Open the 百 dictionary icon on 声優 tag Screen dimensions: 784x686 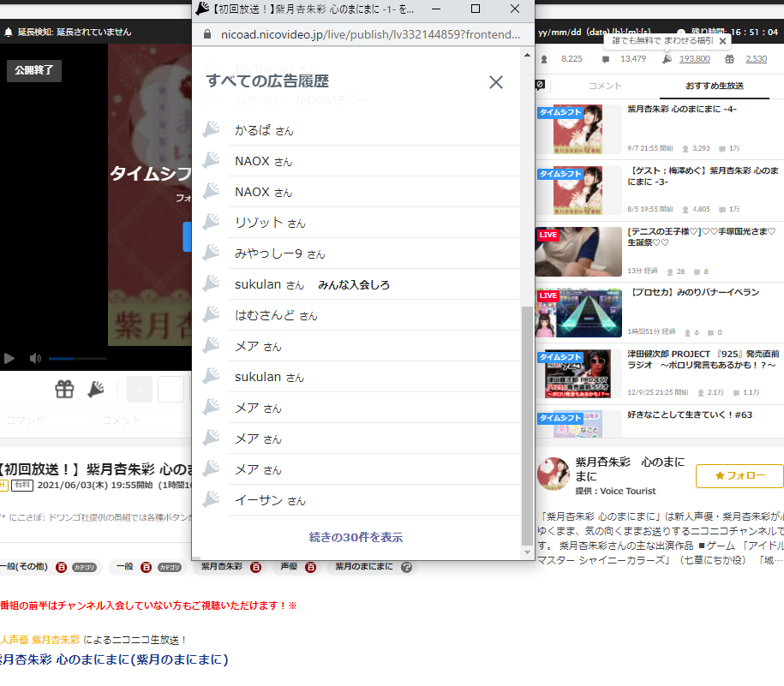coord(310,567)
